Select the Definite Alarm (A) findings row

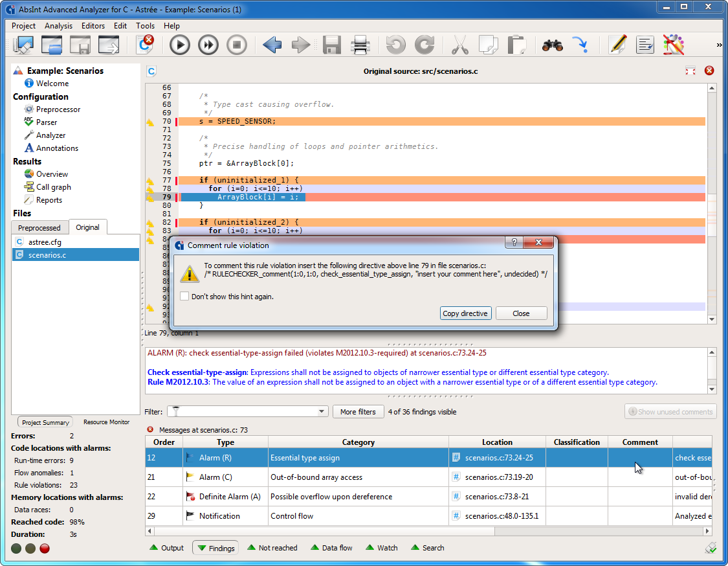(x=428, y=496)
